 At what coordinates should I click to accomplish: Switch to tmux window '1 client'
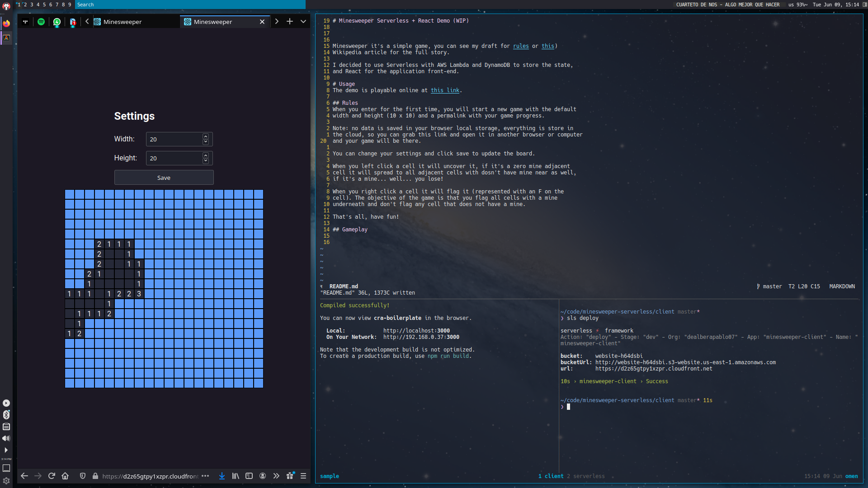coord(551,476)
